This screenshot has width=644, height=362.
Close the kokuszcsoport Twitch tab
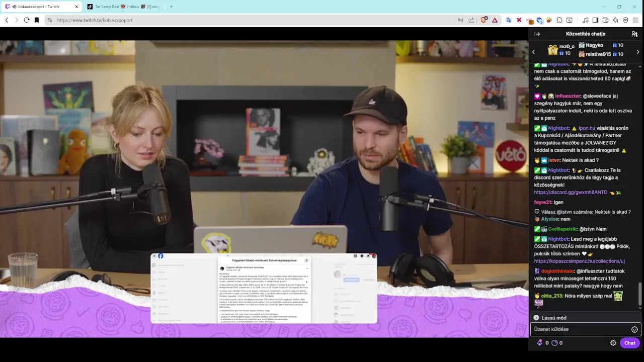point(76,7)
